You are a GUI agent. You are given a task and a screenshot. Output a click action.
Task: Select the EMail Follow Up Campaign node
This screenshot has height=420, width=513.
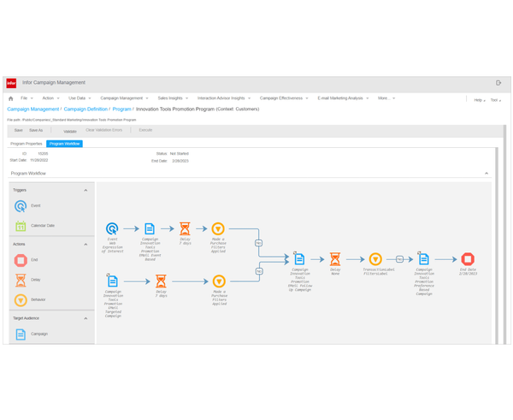299,258
